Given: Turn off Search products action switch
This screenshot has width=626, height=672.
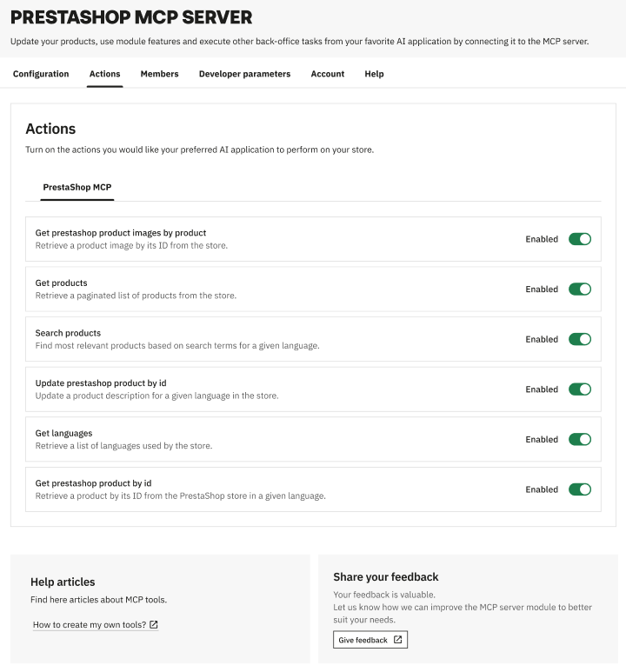Looking at the screenshot, I should [579, 339].
